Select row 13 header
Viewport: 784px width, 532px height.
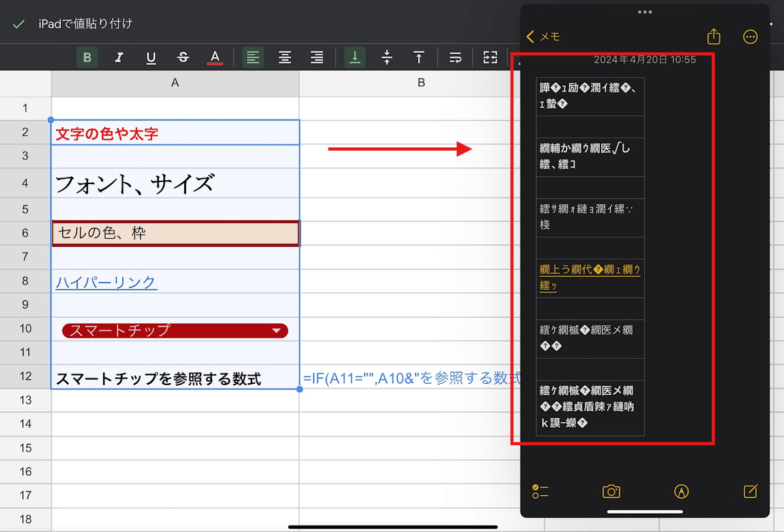tap(25, 400)
